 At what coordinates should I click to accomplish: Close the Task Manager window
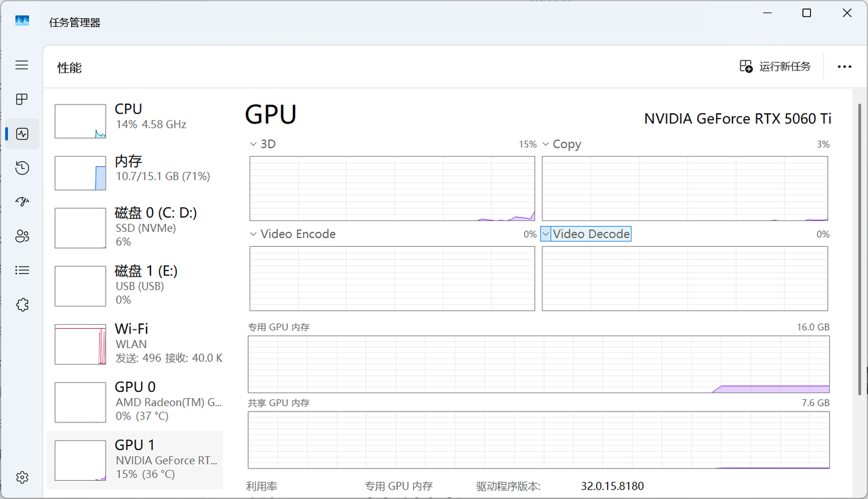click(x=847, y=13)
